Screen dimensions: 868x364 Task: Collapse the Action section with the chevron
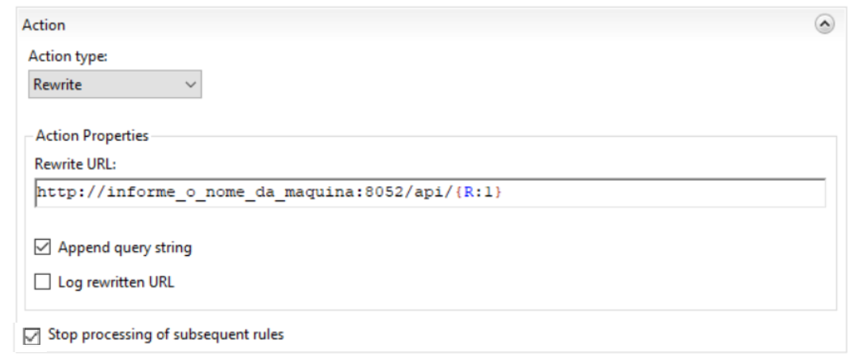tap(825, 25)
